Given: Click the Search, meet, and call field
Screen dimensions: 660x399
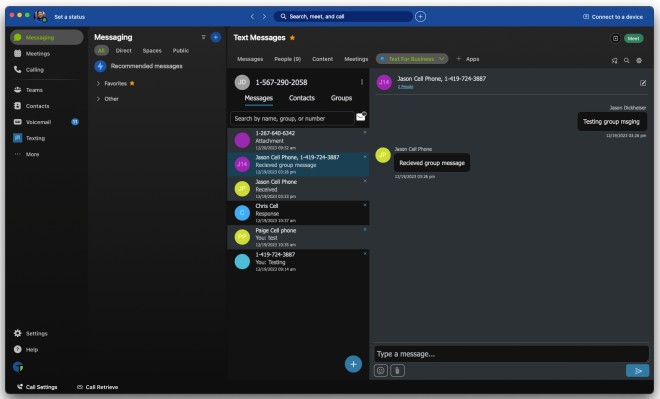Looking at the screenshot, I should 343,16.
